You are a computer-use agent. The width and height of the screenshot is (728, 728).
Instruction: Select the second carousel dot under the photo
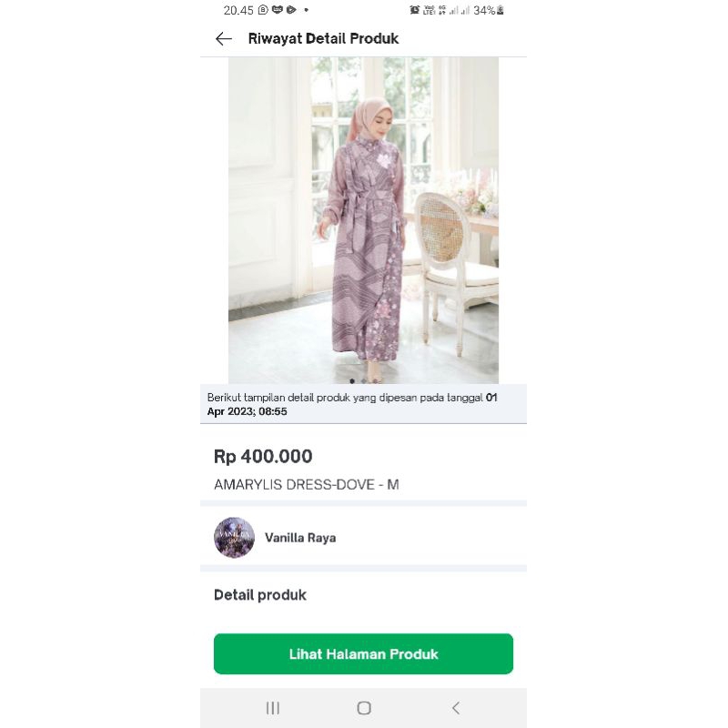click(363, 381)
